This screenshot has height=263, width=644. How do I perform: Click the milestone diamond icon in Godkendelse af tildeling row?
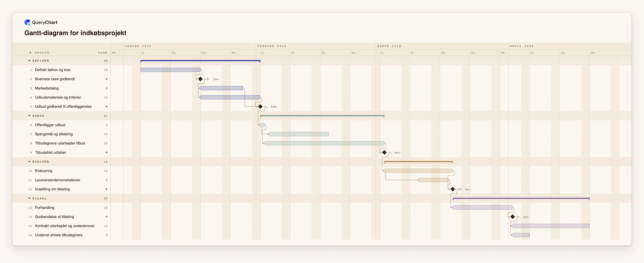107,217
